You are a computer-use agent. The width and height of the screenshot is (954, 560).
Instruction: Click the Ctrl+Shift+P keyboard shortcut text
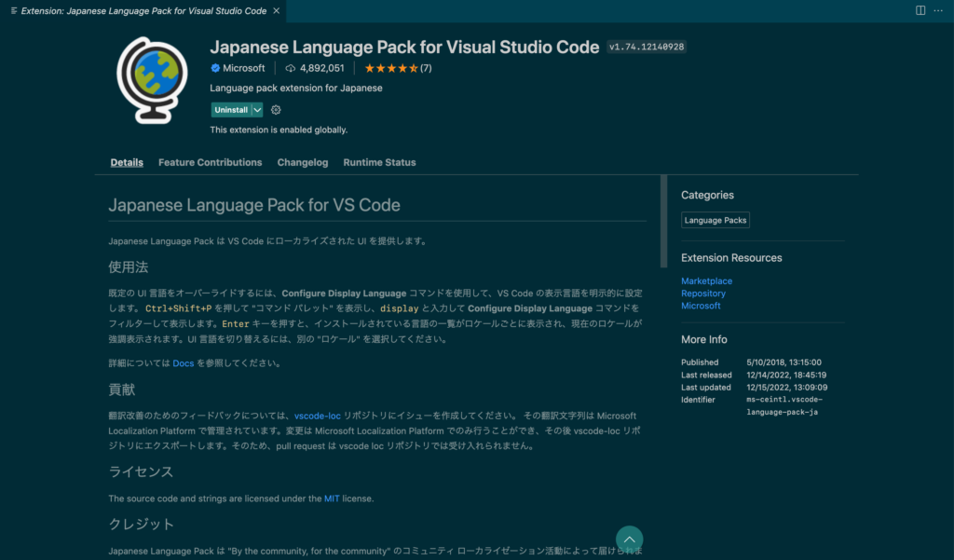(x=178, y=308)
